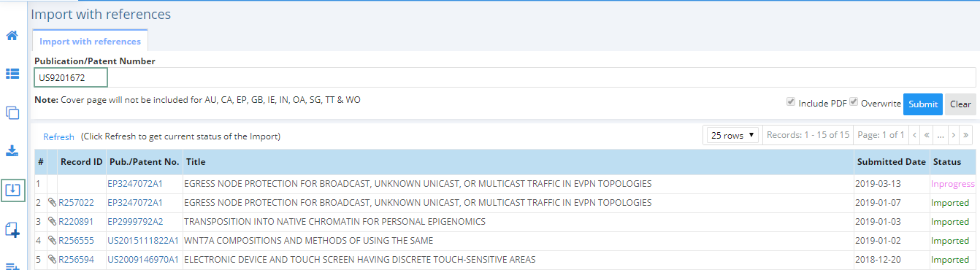Open the paperclip attachment for record R256594
Viewport: 980px width, 270px height.
53,260
